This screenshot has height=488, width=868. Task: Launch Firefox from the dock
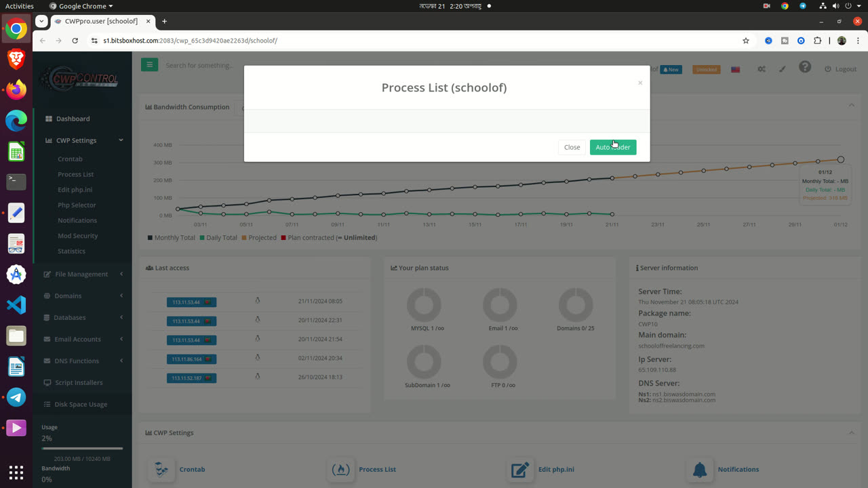pos(16,89)
